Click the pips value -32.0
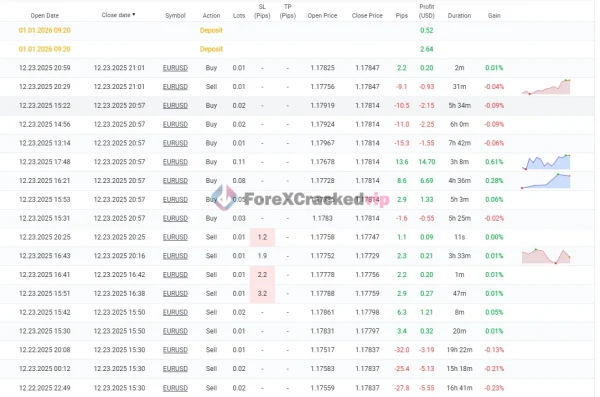Image resolution: width=600 pixels, height=397 pixels. click(402, 350)
